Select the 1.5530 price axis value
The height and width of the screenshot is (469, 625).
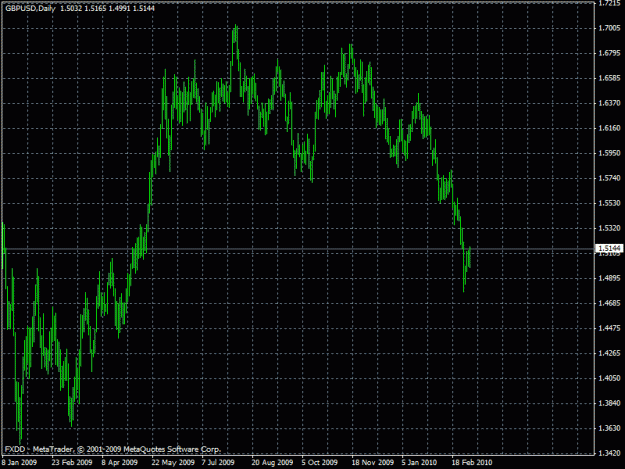tap(610, 203)
